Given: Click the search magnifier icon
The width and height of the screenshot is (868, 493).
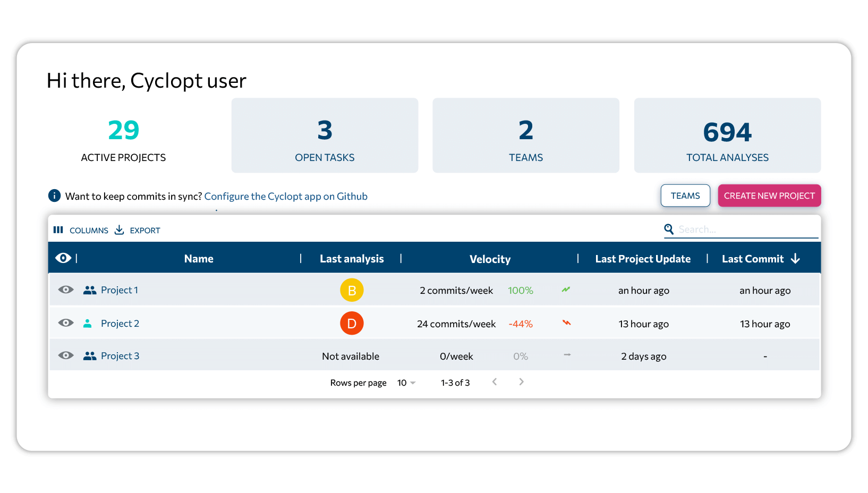Looking at the screenshot, I should (669, 229).
